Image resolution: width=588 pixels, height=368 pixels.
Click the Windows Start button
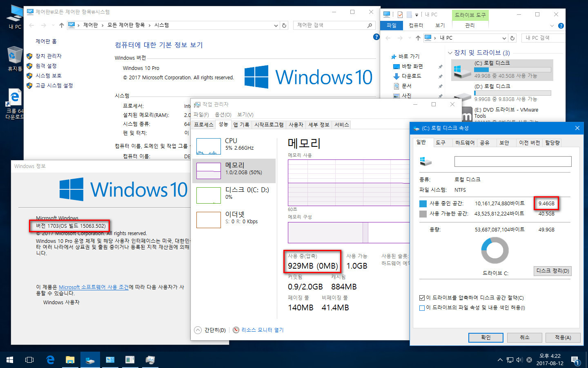point(10,360)
